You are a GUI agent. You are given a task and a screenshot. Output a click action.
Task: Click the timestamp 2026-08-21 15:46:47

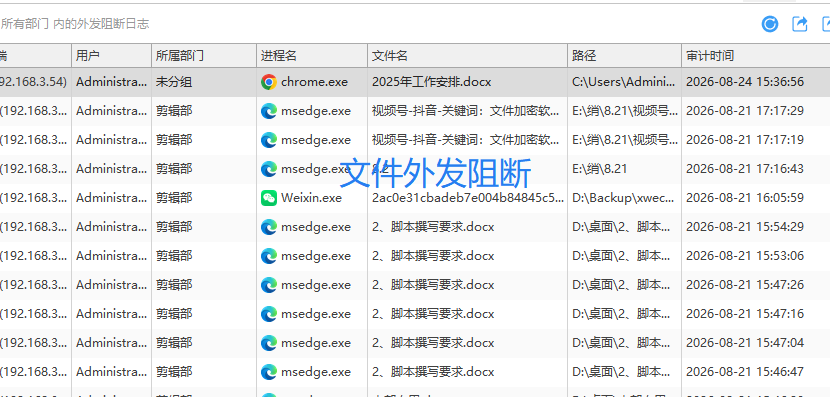pyautogui.click(x=745, y=372)
